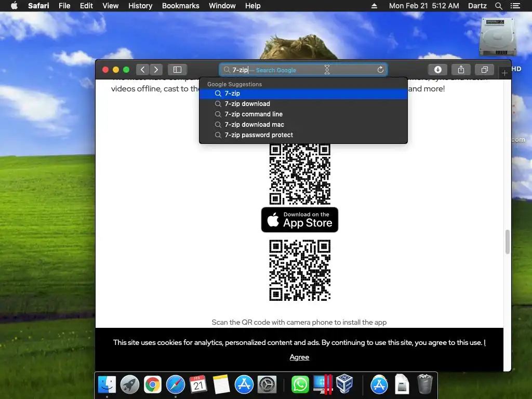532x399 pixels.
Task: Open the File menu
Action: (x=64, y=6)
